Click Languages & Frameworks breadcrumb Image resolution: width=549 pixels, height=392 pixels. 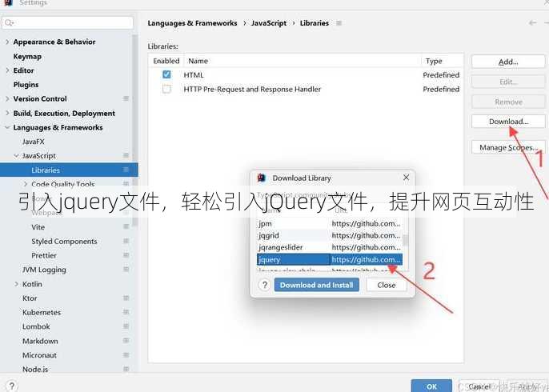(192, 23)
